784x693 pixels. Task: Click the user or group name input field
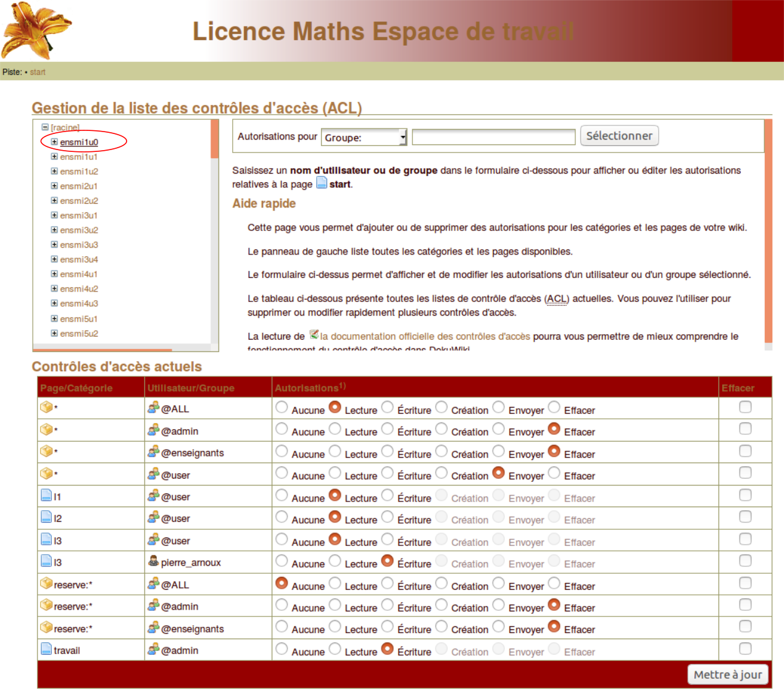pos(493,137)
